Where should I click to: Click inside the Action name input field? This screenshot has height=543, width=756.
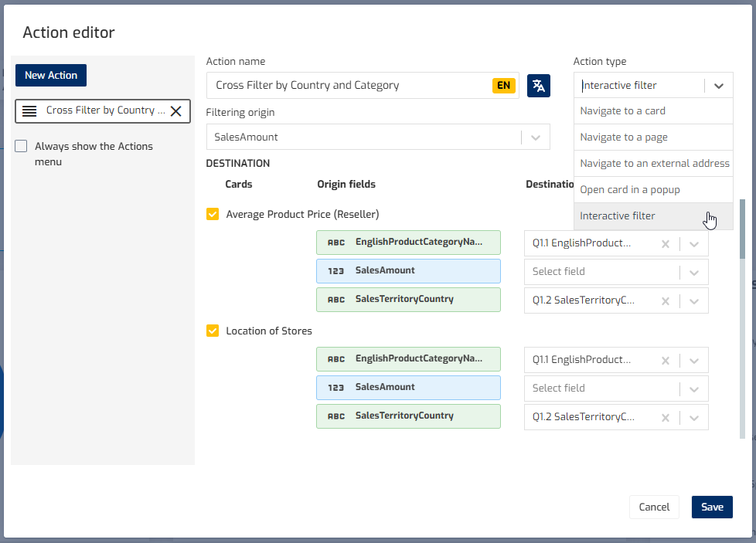348,85
